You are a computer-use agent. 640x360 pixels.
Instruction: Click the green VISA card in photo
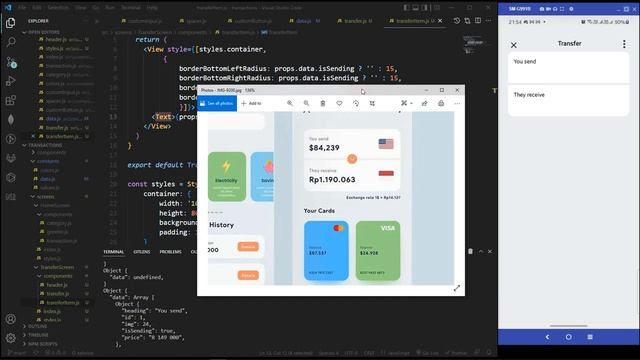(378, 250)
